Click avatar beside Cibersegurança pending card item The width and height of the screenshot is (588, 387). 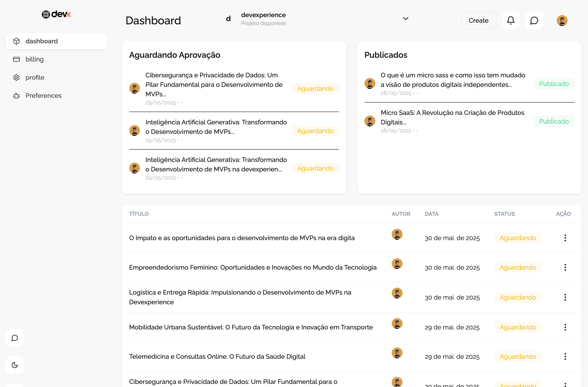(x=135, y=88)
